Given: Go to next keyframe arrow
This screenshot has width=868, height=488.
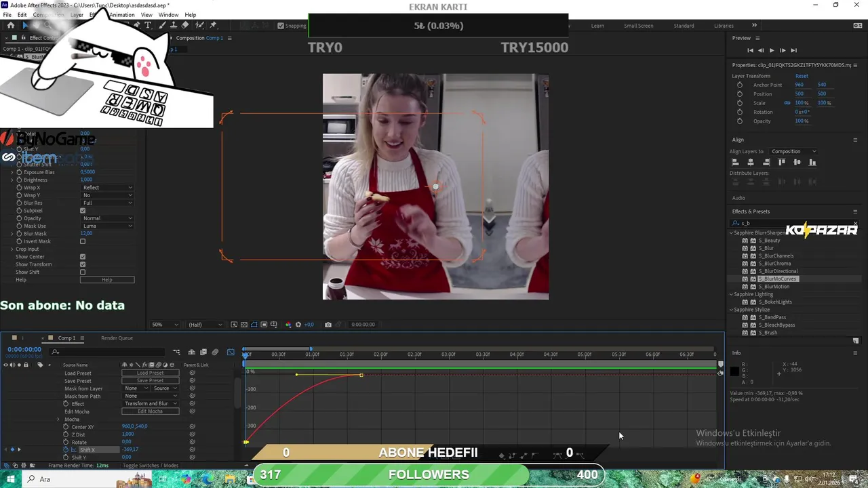Looking at the screenshot, I should 19,450.
